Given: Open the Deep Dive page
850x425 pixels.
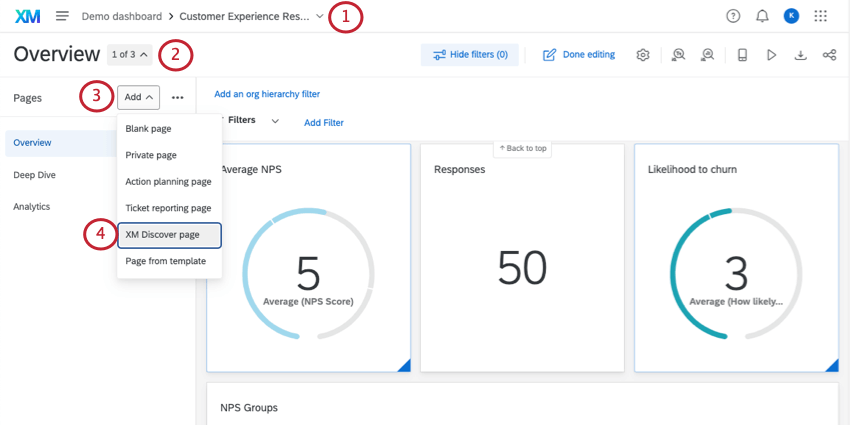Looking at the screenshot, I should pos(35,175).
